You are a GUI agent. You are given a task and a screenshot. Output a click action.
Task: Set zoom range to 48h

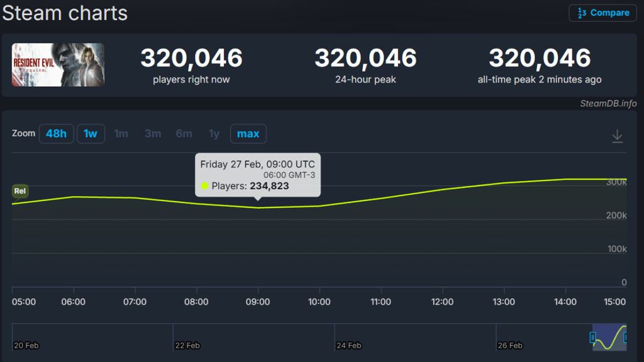click(56, 134)
